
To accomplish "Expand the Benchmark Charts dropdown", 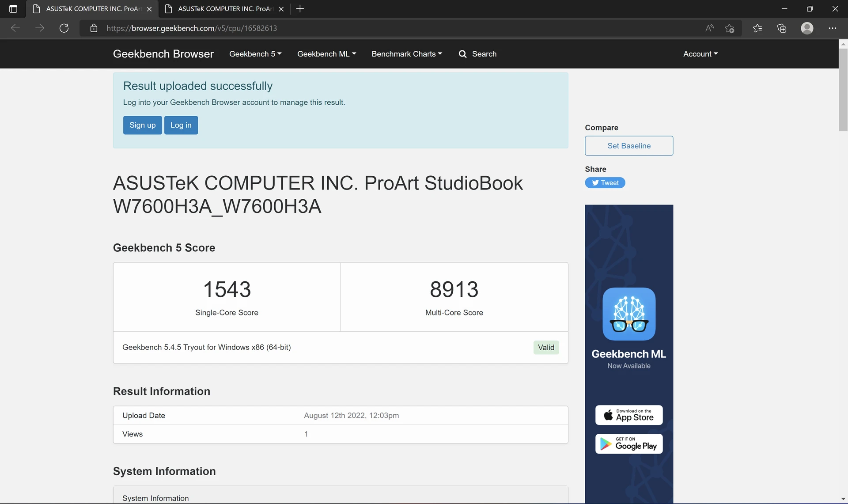I will point(407,54).
